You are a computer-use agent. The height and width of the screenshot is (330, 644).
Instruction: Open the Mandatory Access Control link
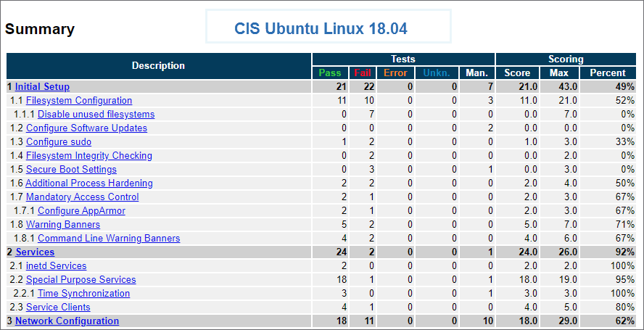pyautogui.click(x=83, y=197)
